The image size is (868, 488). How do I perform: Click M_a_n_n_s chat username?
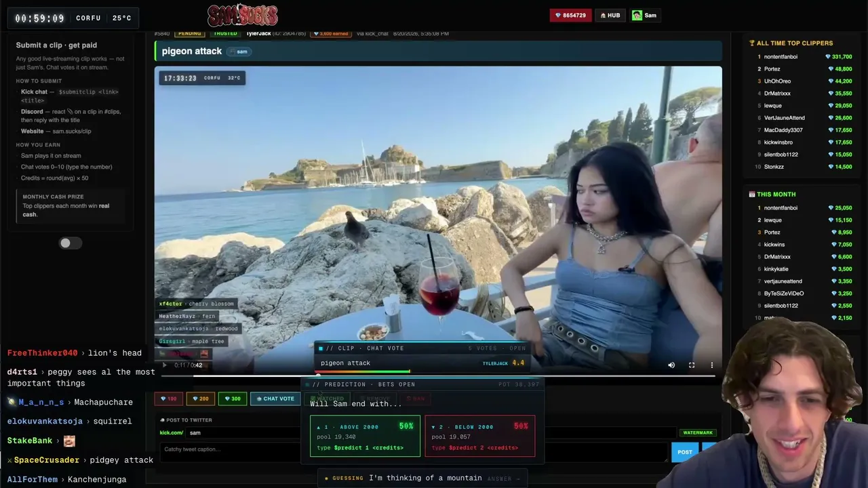click(41, 403)
